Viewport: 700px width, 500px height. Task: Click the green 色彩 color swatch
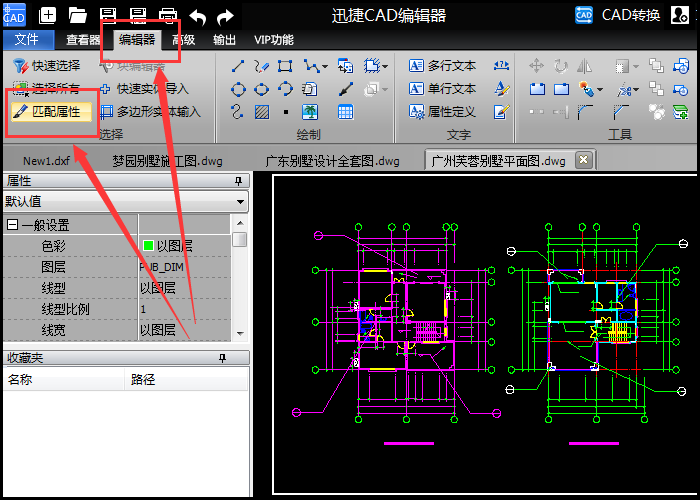(148, 246)
